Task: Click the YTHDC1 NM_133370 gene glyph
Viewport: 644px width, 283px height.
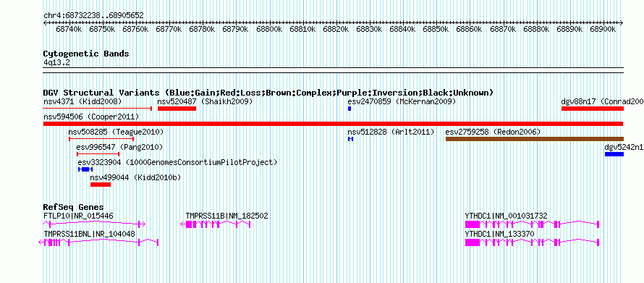Action: coord(532,242)
